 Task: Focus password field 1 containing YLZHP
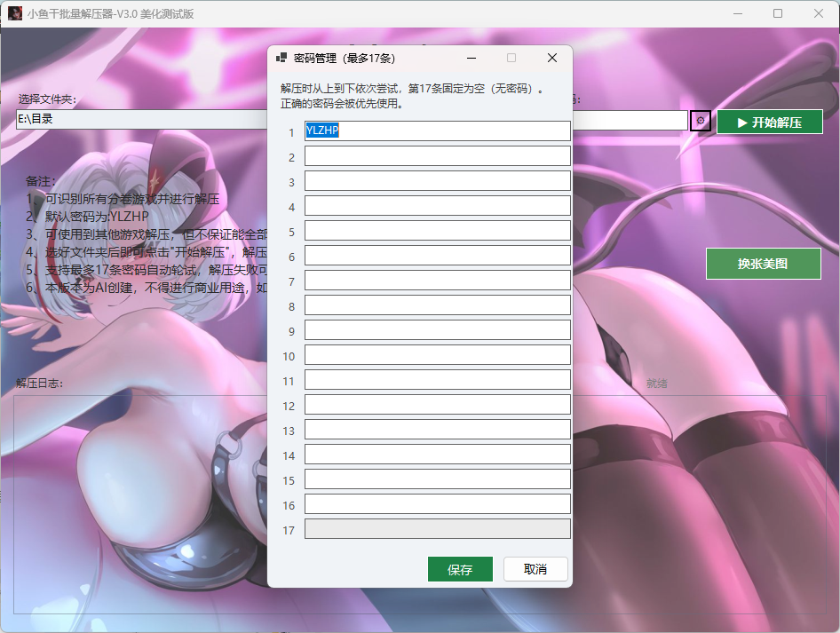tap(438, 131)
